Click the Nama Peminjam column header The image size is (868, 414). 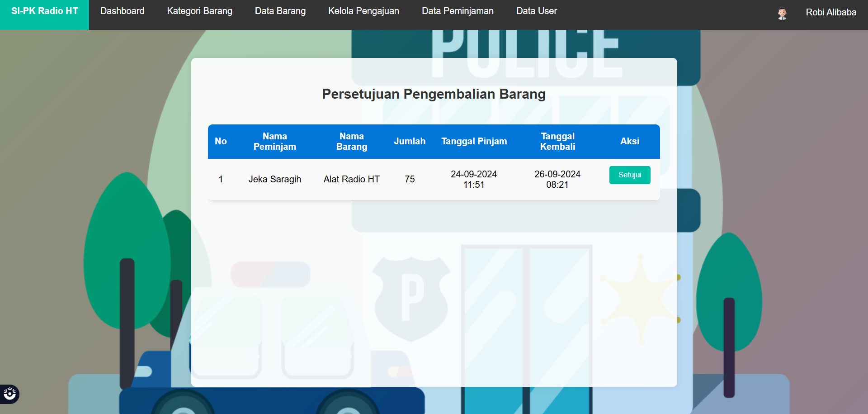tap(275, 142)
